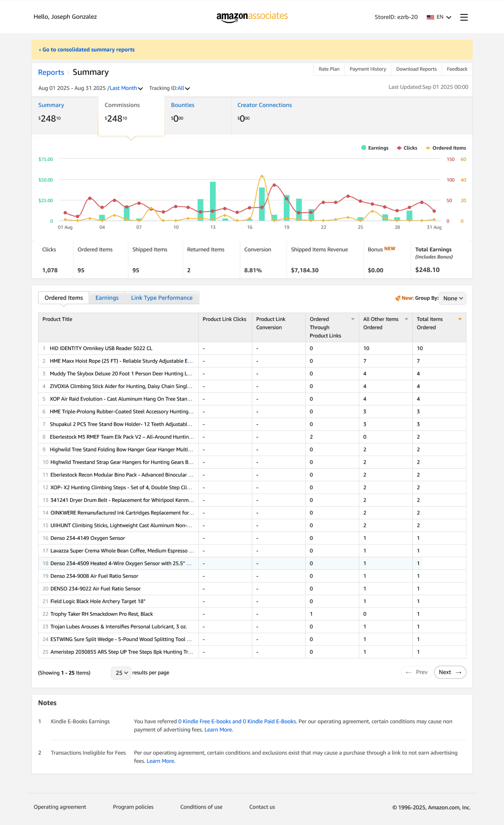Select the HME Maxx Hoist Rope row

(x=252, y=361)
